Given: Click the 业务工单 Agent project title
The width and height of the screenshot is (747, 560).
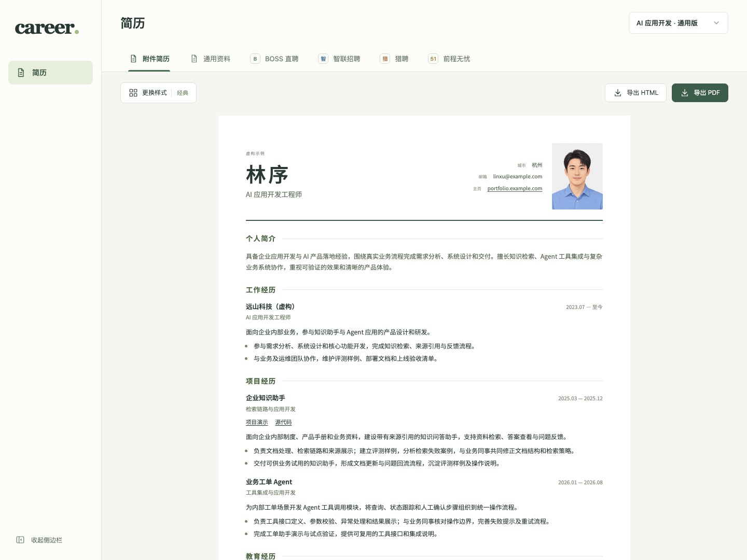Looking at the screenshot, I should coord(269,482).
